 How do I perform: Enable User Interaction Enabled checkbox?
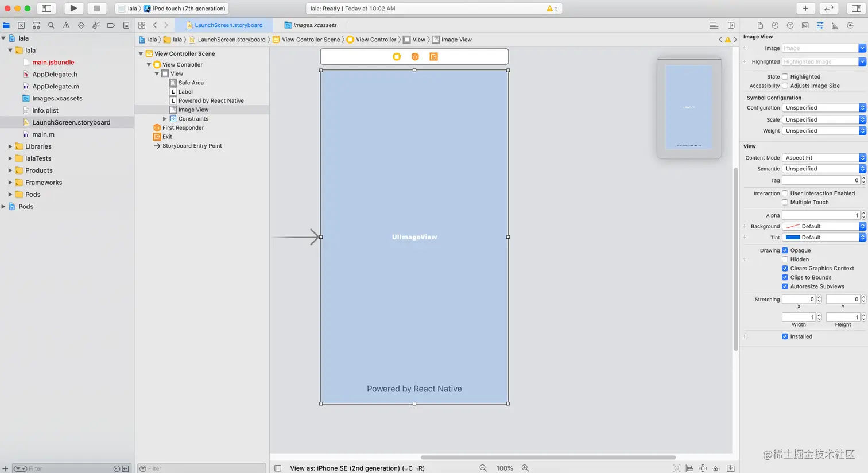(x=785, y=193)
